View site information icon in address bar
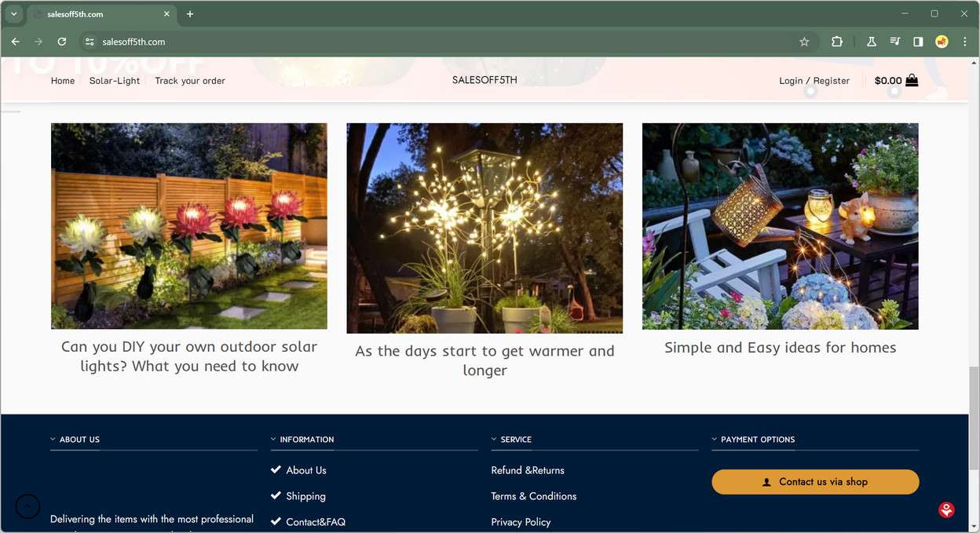The width and height of the screenshot is (980, 533). (x=90, y=42)
